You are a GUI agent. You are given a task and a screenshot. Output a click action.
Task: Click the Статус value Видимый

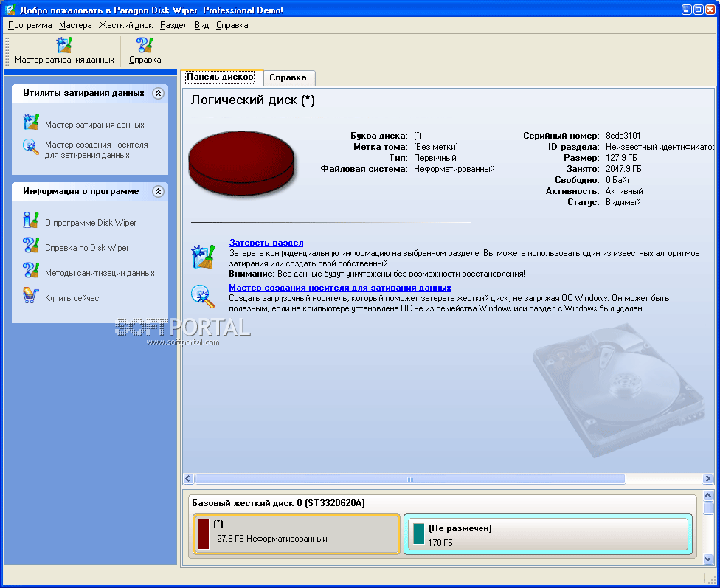[x=623, y=202]
